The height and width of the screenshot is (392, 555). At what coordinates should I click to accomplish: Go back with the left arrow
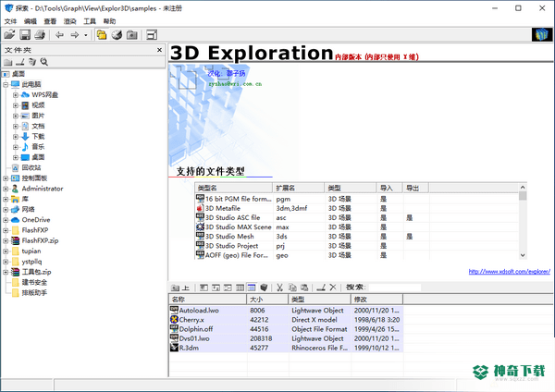59,35
